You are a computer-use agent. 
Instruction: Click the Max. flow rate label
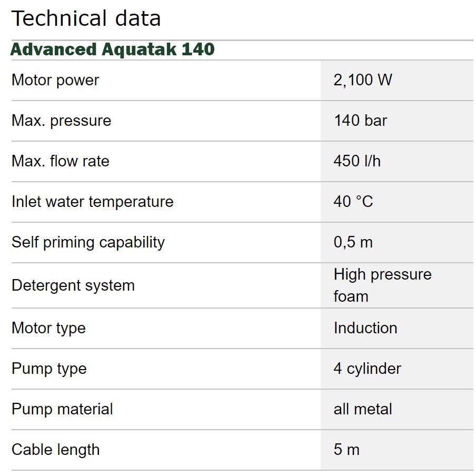coord(61,161)
